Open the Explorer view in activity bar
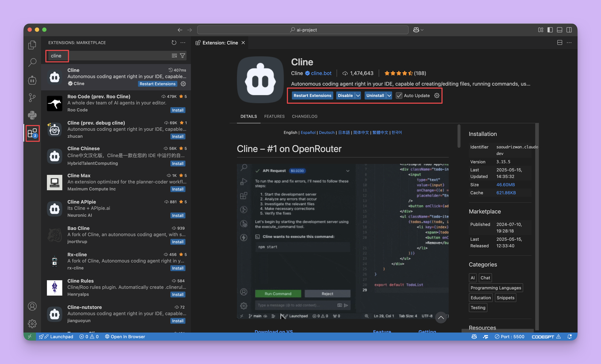The height and width of the screenshot is (364, 601). [32, 45]
